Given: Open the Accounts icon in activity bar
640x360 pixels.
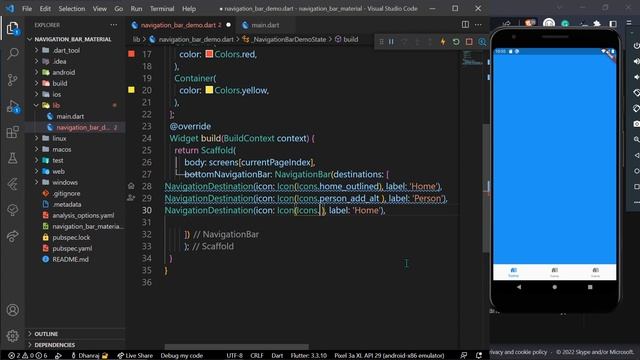Looking at the screenshot, I should pos(13,310).
